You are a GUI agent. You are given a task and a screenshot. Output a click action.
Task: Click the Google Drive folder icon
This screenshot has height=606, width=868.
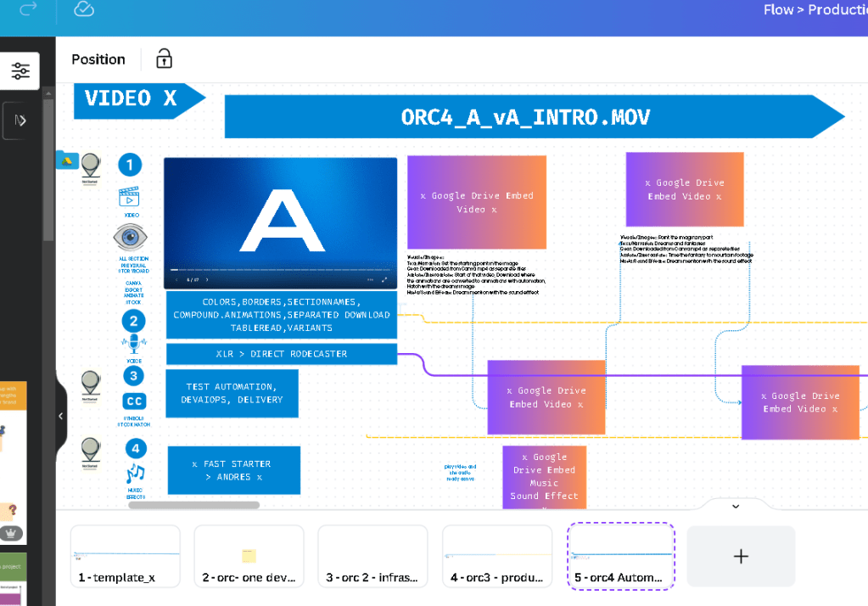(x=67, y=160)
